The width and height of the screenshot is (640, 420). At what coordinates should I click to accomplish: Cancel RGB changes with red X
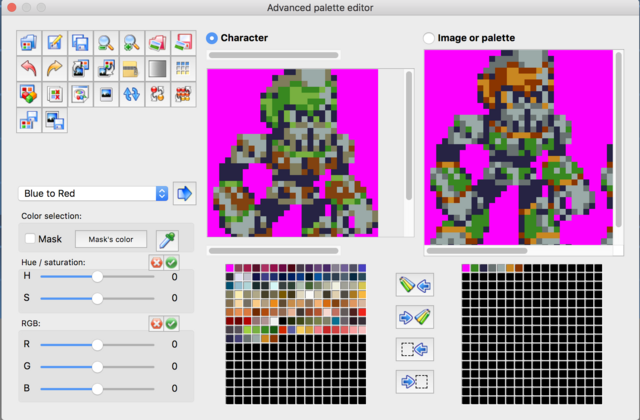coord(156,324)
